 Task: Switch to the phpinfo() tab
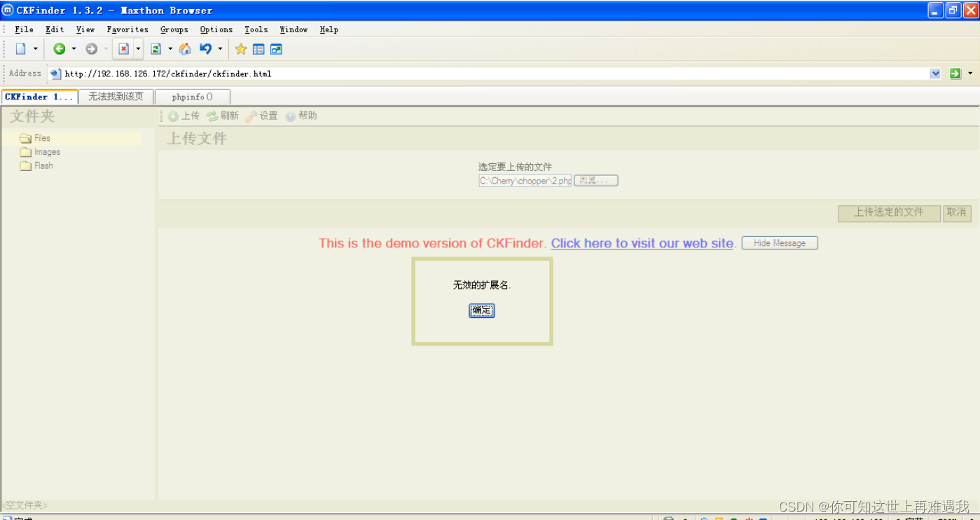193,96
